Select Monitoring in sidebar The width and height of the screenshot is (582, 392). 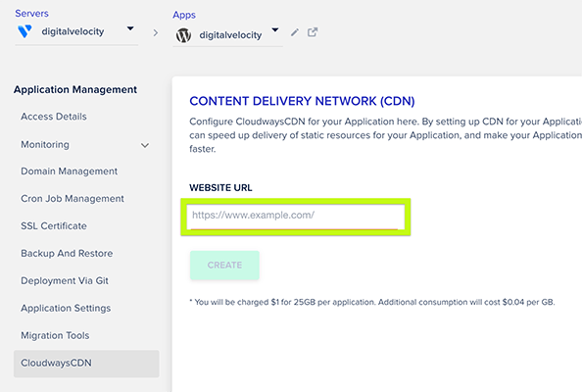[45, 144]
